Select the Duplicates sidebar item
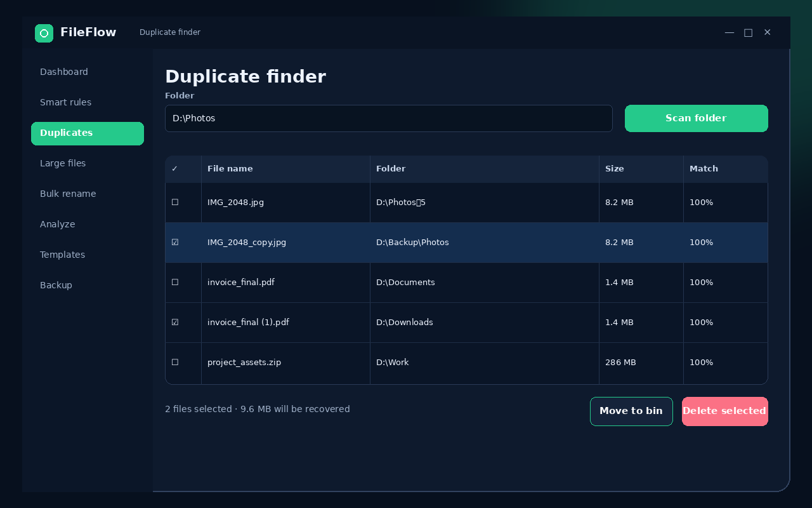This screenshot has width=812, height=508. pos(88,133)
